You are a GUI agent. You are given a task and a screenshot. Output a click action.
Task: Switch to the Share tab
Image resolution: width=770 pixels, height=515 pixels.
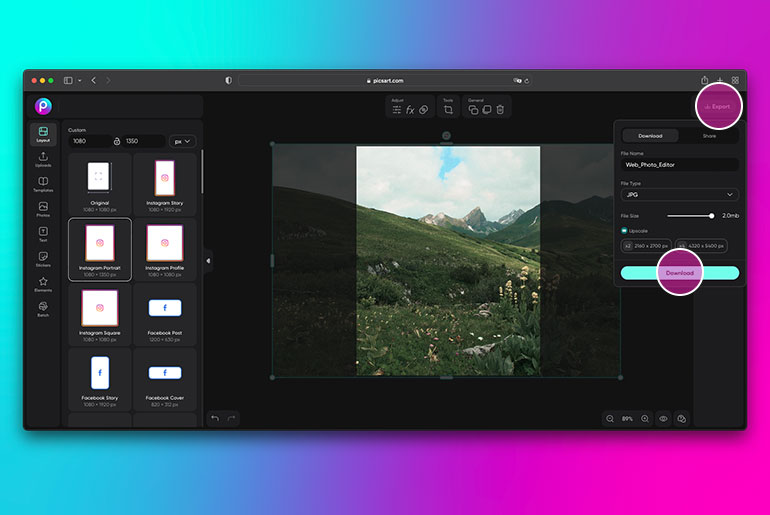click(709, 136)
